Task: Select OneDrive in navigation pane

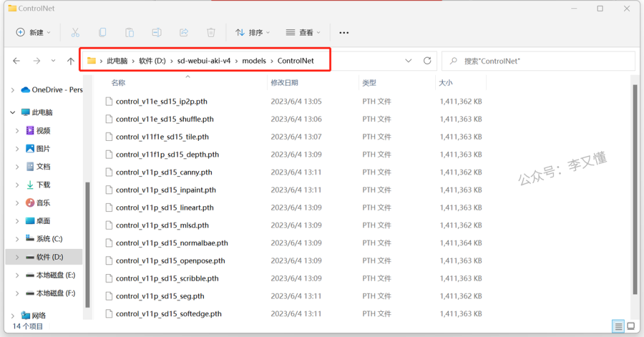Action: 52,89
